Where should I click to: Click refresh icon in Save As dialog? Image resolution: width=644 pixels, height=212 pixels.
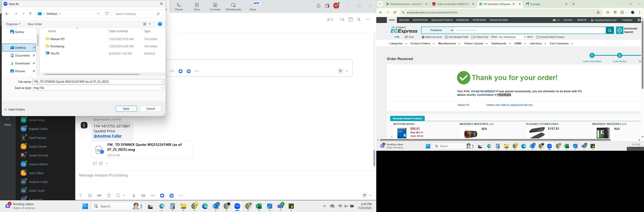pyautogui.click(x=107, y=14)
